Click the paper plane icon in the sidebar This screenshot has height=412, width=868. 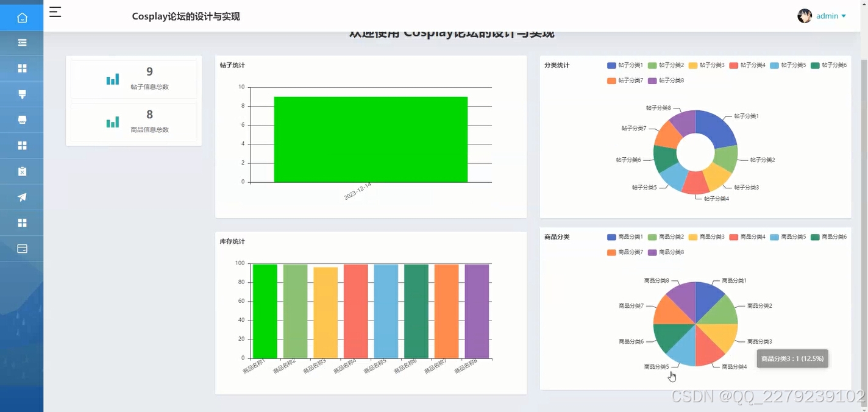[22, 196]
